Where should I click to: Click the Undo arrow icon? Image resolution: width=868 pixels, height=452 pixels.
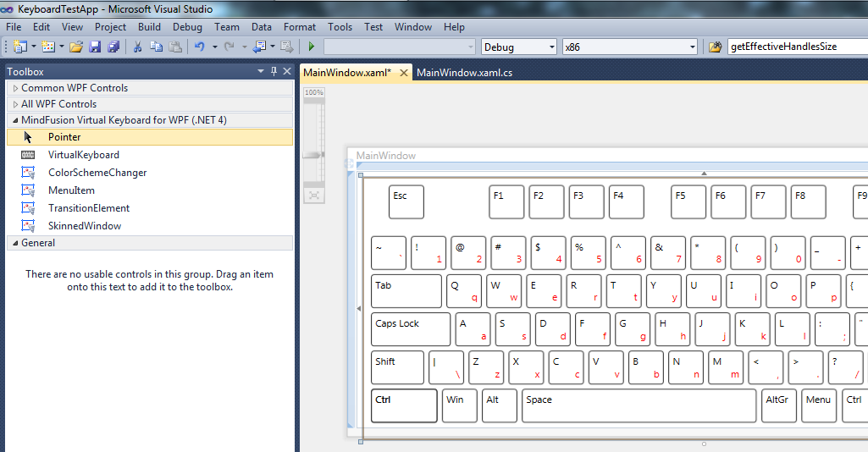pos(199,47)
